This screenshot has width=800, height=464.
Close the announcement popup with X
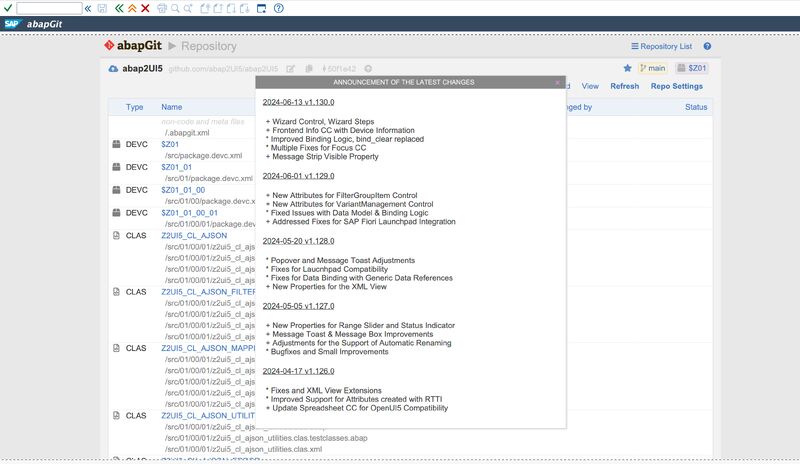558,82
